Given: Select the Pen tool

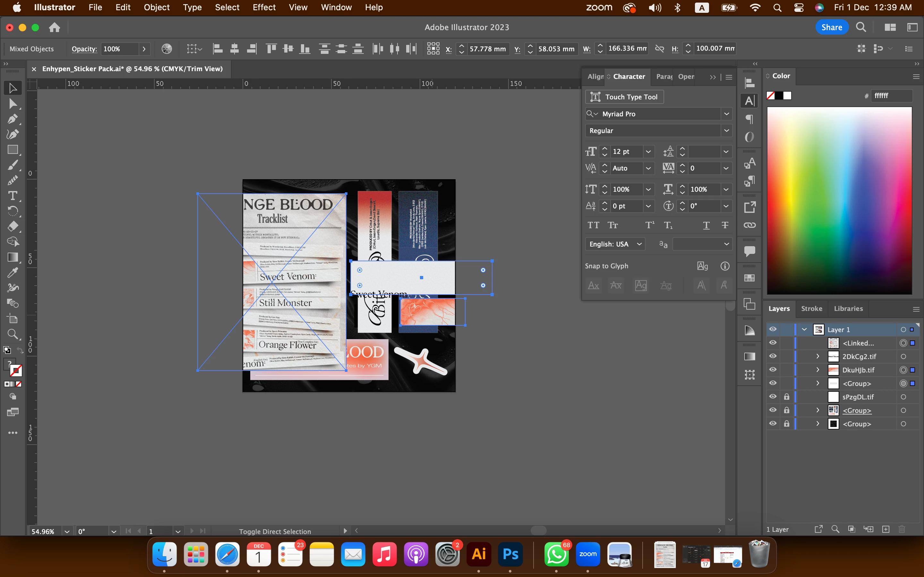Looking at the screenshot, I should (12, 119).
